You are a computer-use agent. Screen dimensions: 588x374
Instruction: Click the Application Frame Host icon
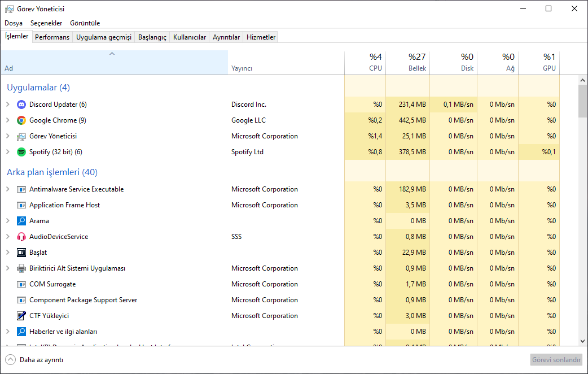pos(21,205)
